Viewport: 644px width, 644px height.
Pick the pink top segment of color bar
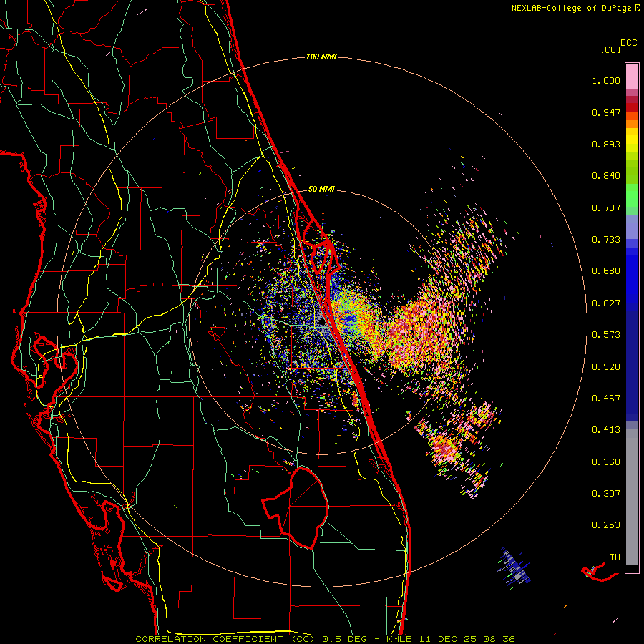[632, 76]
